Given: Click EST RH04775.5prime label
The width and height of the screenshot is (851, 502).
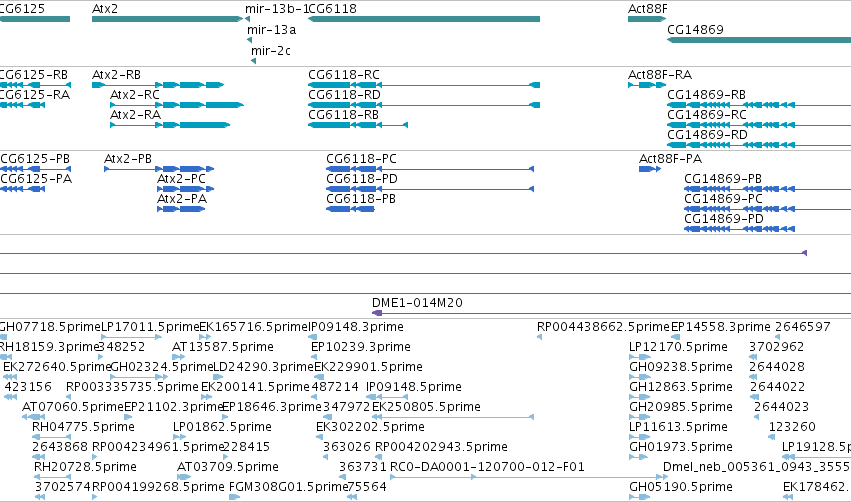Looking at the screenshot, I should pos(84,427).
